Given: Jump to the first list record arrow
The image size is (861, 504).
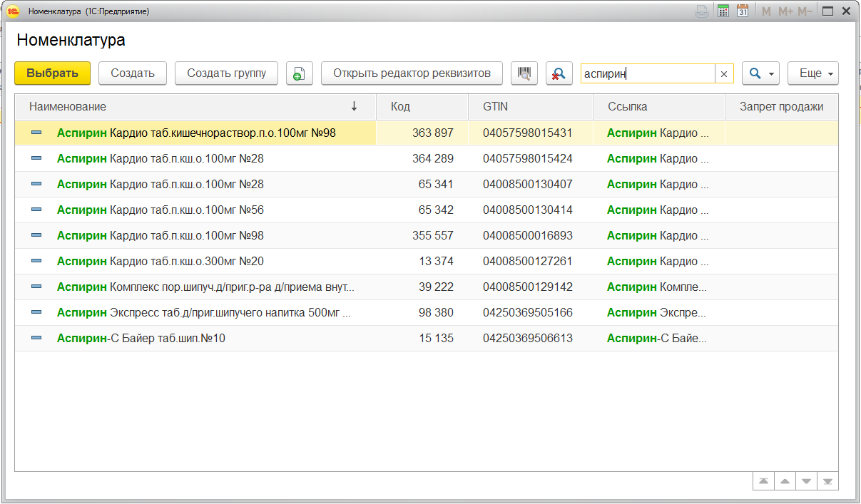Looking at the screenshot, I should pyautogui.click(x=763, y=481).
